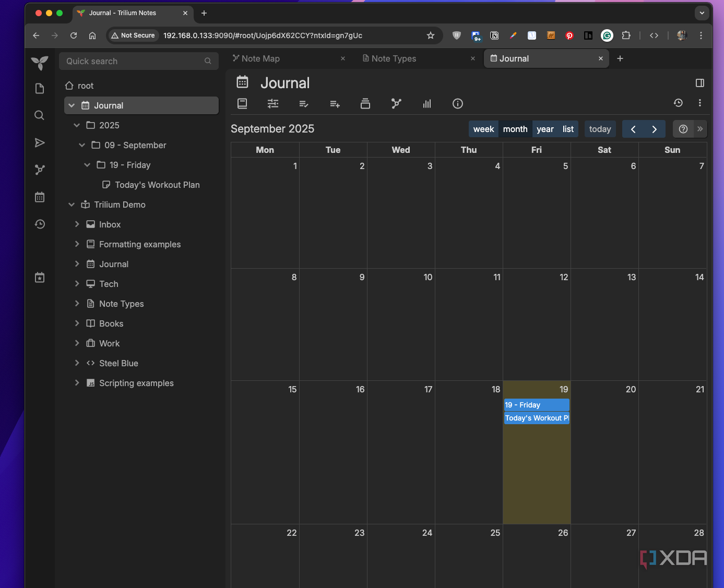Go to next month with the right arrow
Viewport: 724px width, 588px height.
pyautogui.click(x=655, y=129)
